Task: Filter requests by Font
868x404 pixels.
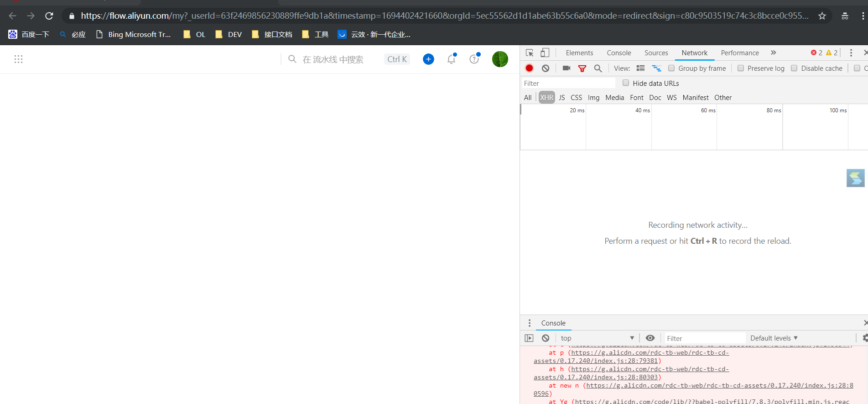Action: (x=637, y=98)
